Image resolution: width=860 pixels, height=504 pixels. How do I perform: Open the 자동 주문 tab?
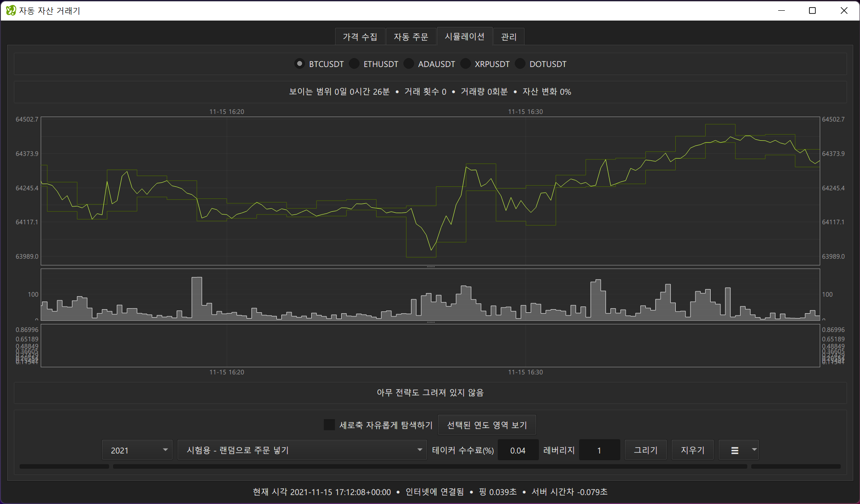click(x=411, y=37)
